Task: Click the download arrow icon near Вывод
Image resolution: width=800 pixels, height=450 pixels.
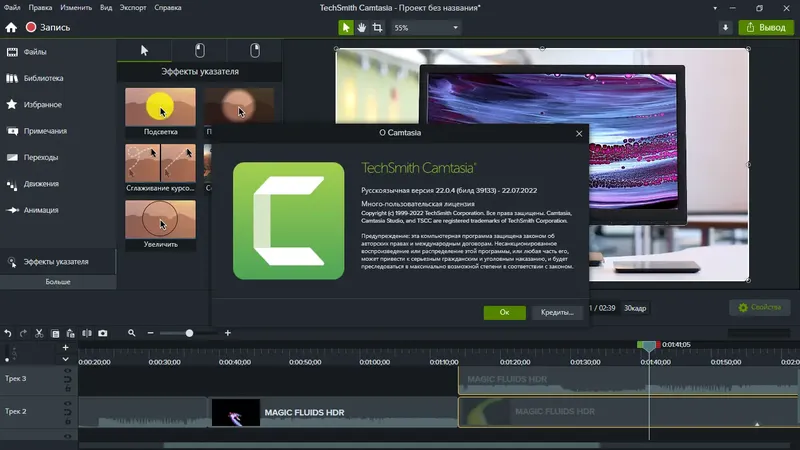Action: pyautogui.click(x=725, y=28)
